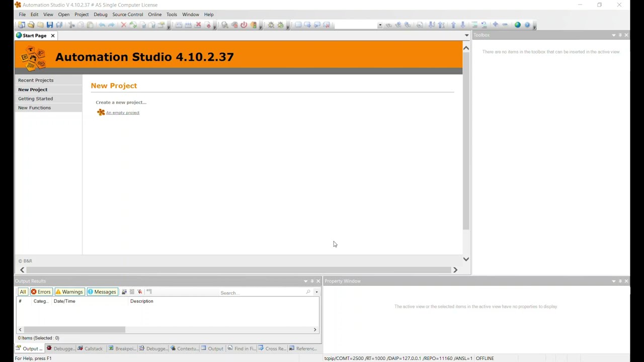Click the Start Page horizontal scrollbar
The width and height of the screenshot is (644, 362).
coord(239,270)
